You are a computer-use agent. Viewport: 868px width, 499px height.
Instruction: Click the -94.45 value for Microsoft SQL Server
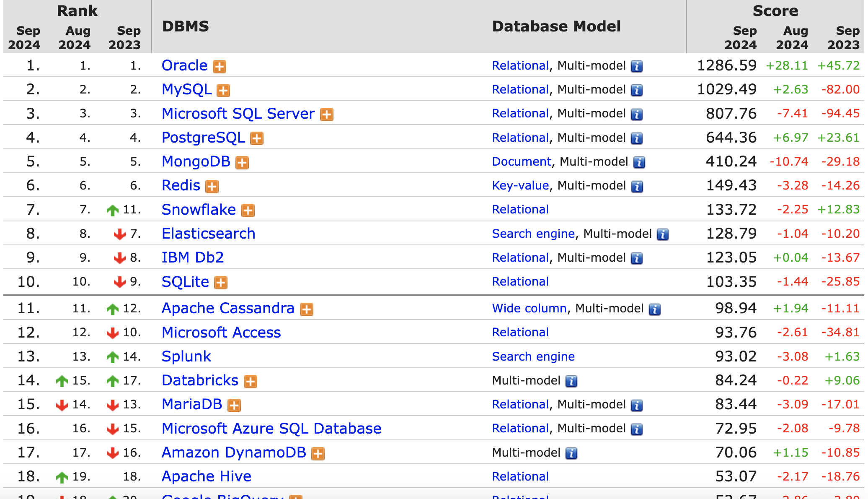click(x=840, y=113)
